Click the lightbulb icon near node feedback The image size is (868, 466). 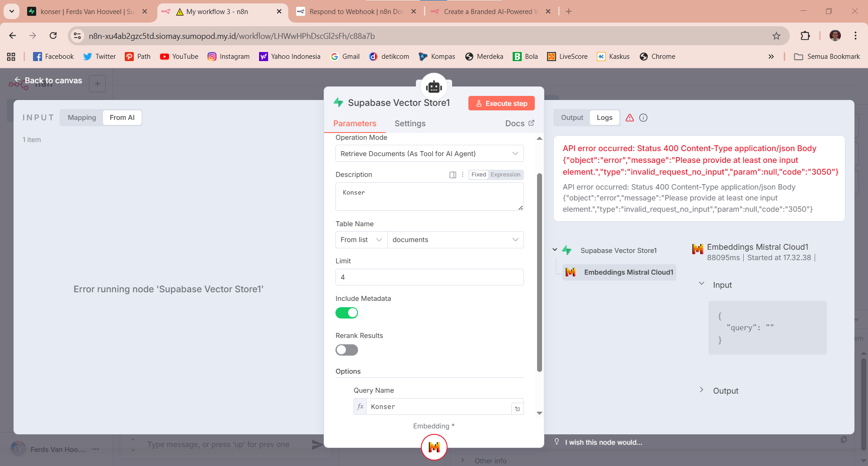[557, 442]
